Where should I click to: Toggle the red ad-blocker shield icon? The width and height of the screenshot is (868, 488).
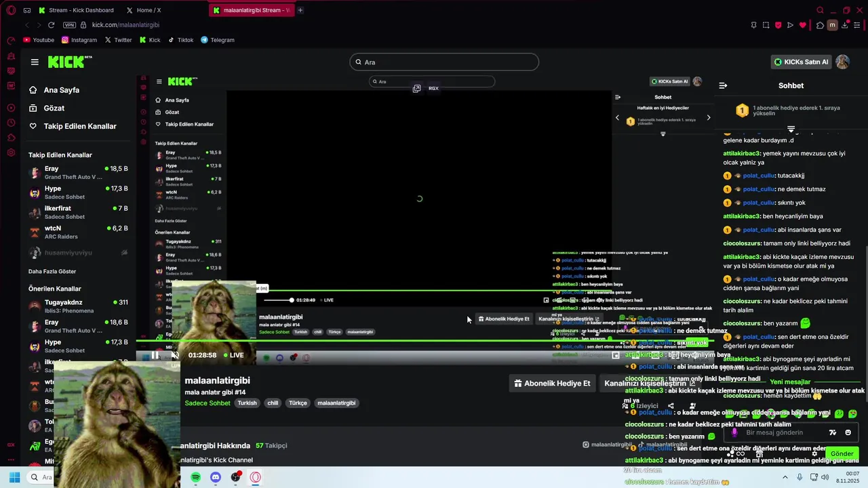[778, 25]
